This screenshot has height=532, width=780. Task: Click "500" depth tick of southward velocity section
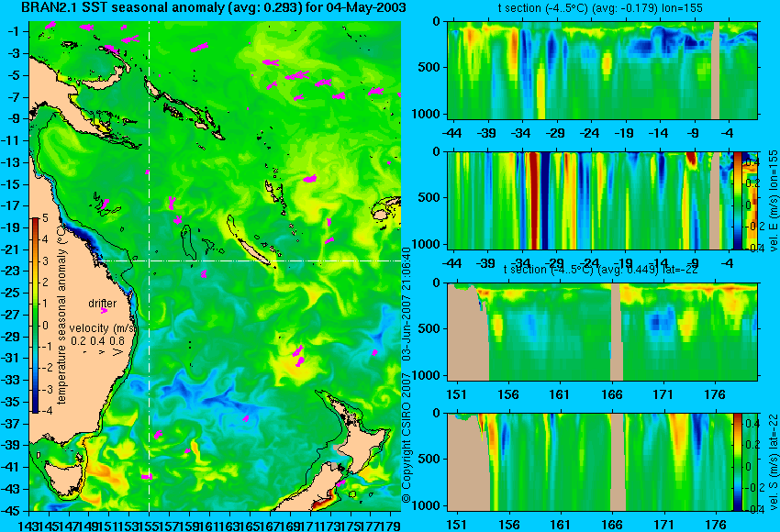coord(429,460)
